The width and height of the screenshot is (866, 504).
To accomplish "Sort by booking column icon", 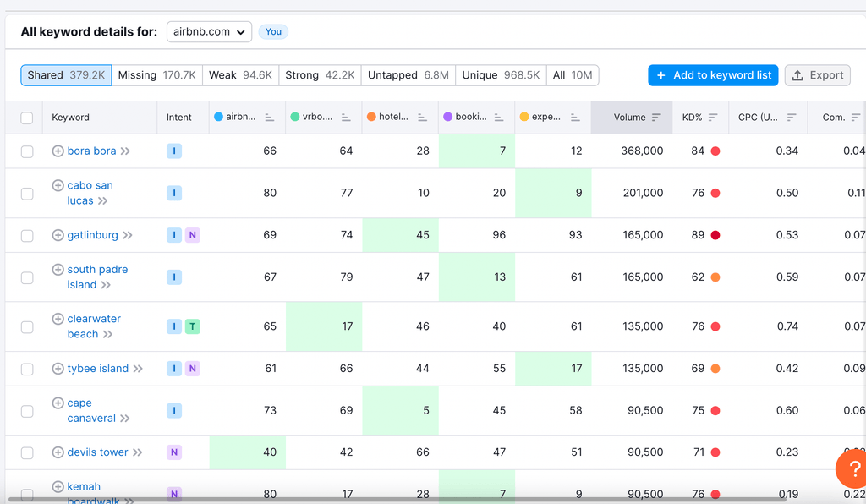I will [x=499, y=117].
